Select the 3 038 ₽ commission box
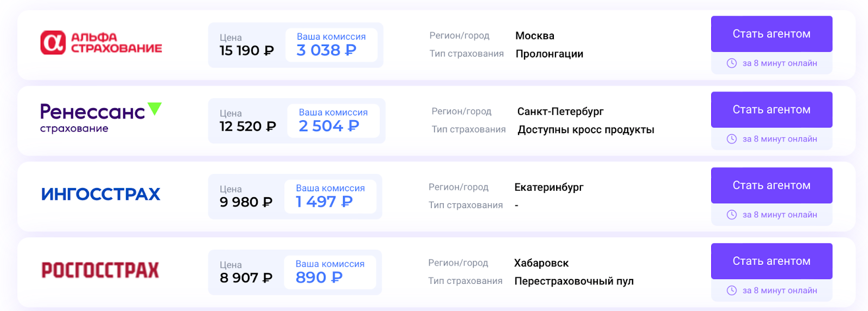 331,45
